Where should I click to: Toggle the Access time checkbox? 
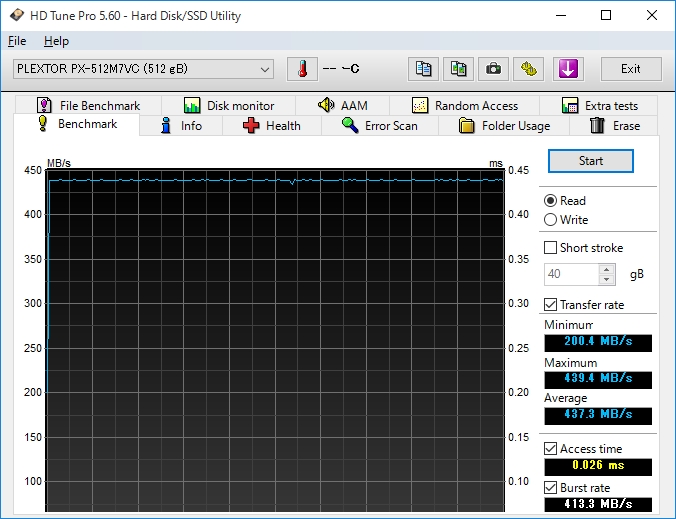(551, 449)
